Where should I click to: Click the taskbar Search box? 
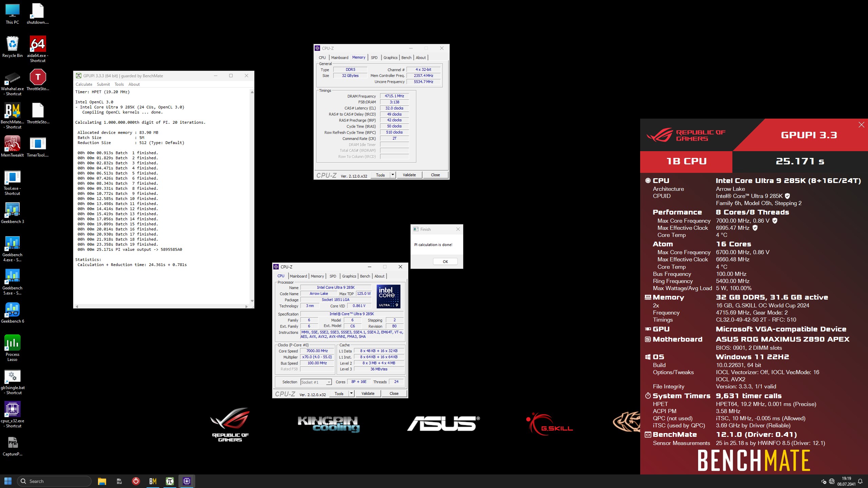pyautogui.click(x=54, y=481)
